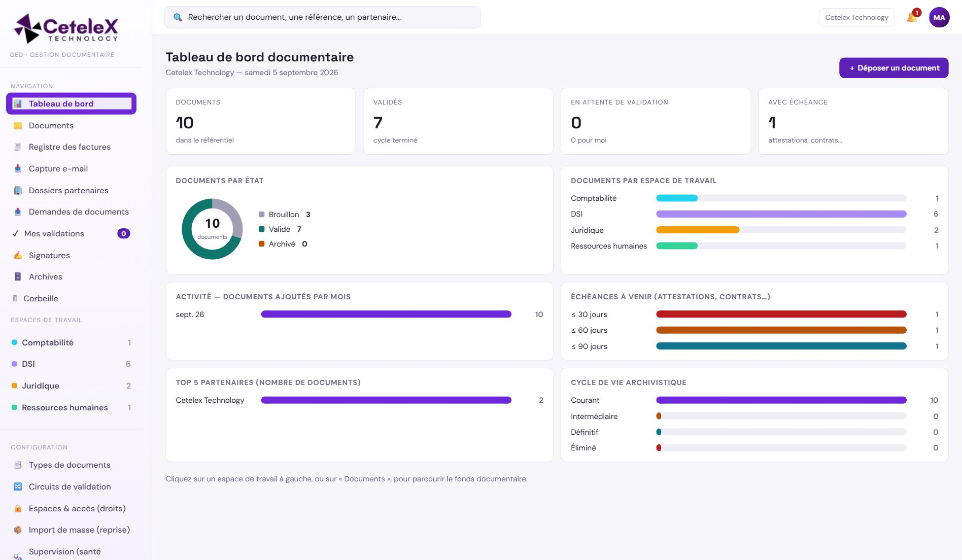Click the Demandes de documents icon
Viewport: 962px width, 560px height.
[x=18, y=212]
